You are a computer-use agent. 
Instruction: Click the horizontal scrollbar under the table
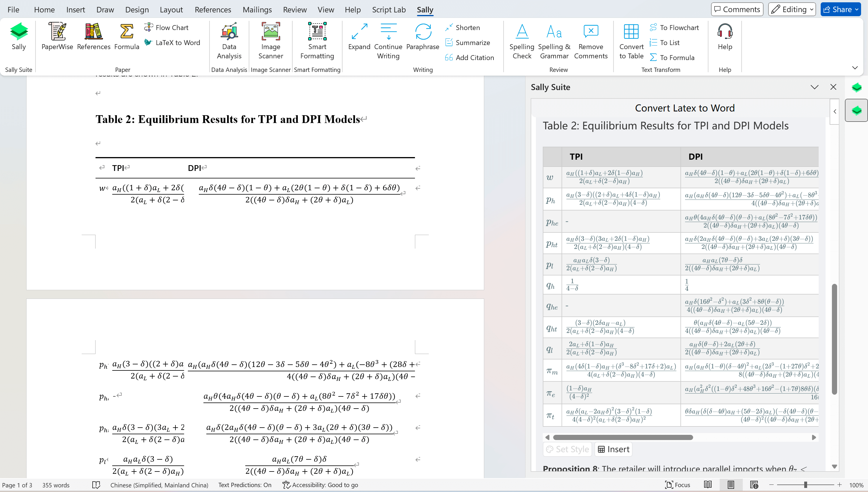(623, 437)
